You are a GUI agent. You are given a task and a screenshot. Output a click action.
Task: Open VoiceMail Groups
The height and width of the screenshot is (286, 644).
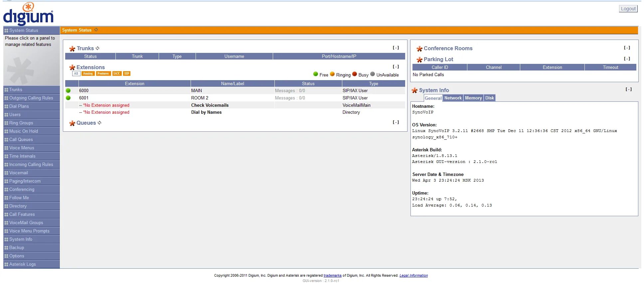[32, 223]
